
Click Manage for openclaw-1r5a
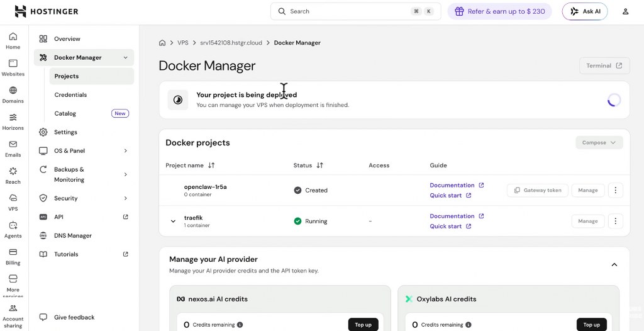588,191
